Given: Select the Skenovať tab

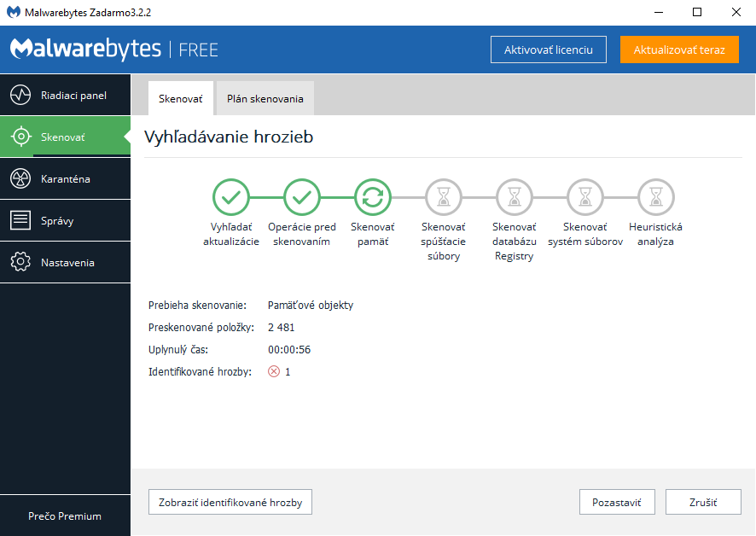Looking at the screenshot, I should (180, 99).
